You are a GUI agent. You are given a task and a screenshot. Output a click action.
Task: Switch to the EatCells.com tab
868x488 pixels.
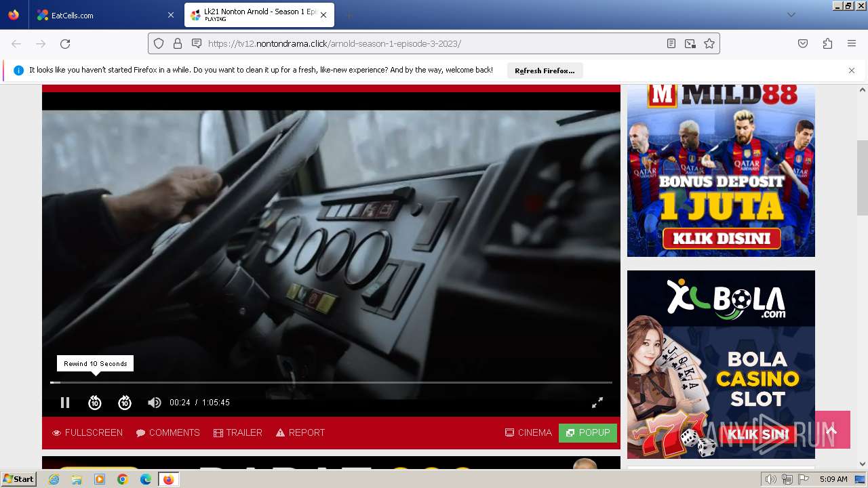[102, 15]
